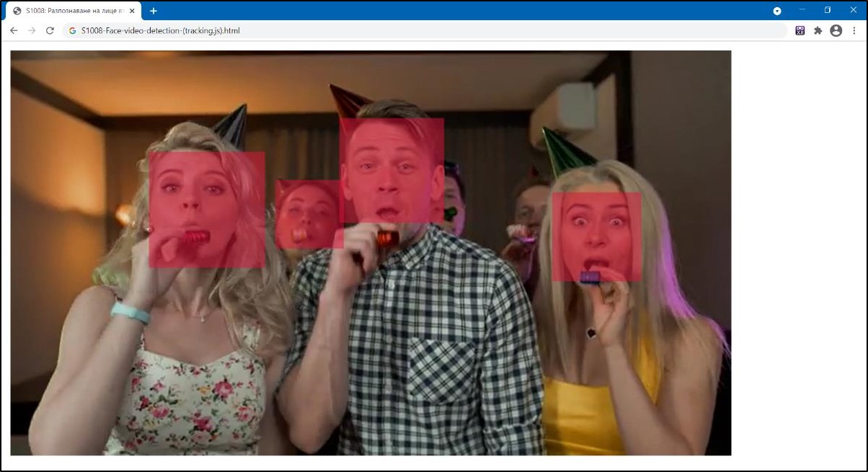Click the red box on the right woman's face

(596, 236)
